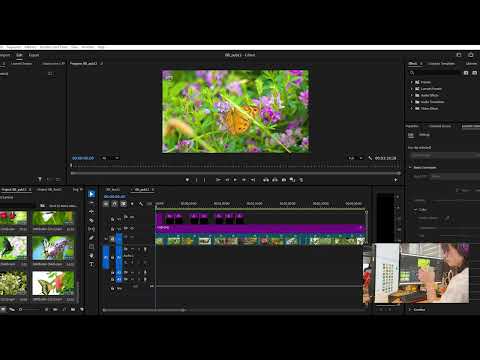This screenshot has width=480, height=360.
Task: Show overflow tabs in Project panel
Action: (81, 189)
